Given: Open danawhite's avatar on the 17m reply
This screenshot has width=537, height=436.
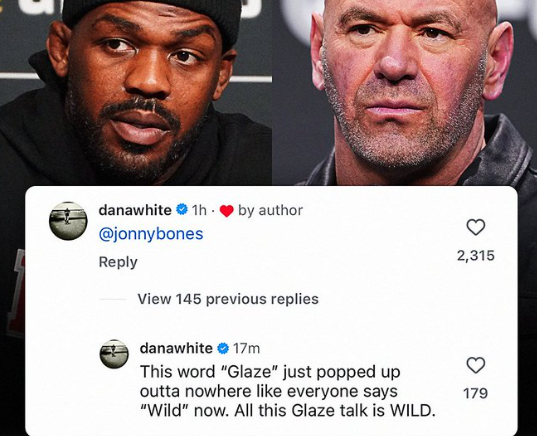Looking at the screenshot, I should pos(114,354).
